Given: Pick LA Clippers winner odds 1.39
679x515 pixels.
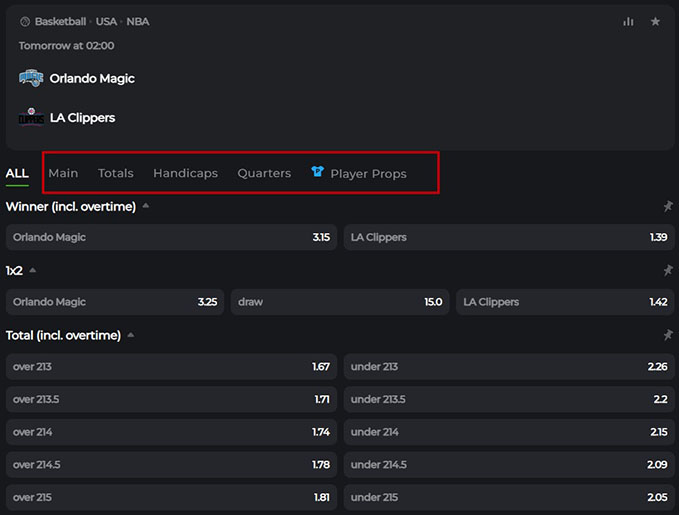Looking at the screenshot, I should point(509,237).
